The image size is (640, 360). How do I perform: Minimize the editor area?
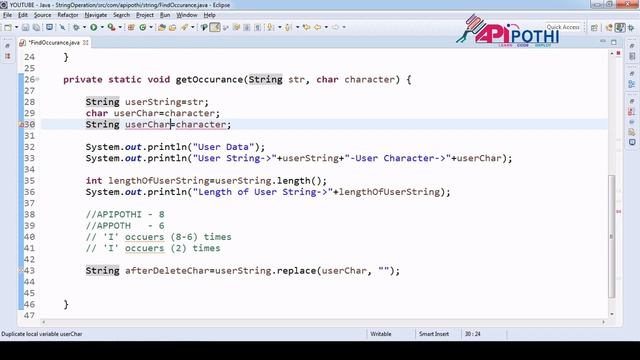[603, 42]
